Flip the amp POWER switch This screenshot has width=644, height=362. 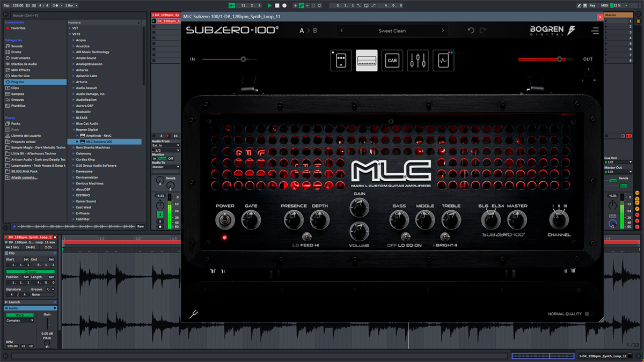225,220
